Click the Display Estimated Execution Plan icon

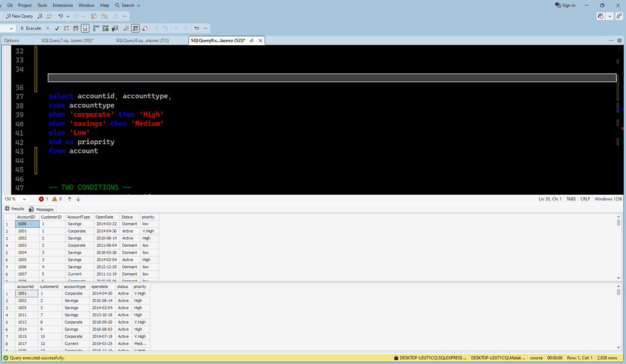tap(66, 28)
